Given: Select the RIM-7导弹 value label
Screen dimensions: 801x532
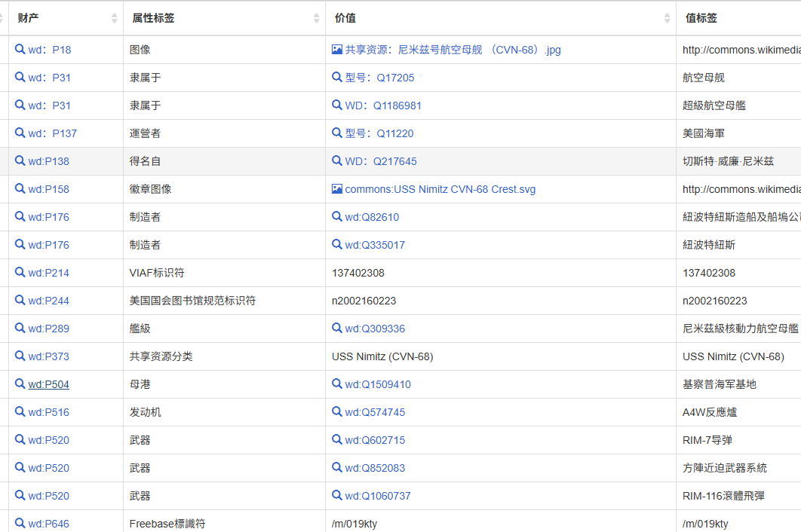Looking at the screenshot, I should 707,440.
